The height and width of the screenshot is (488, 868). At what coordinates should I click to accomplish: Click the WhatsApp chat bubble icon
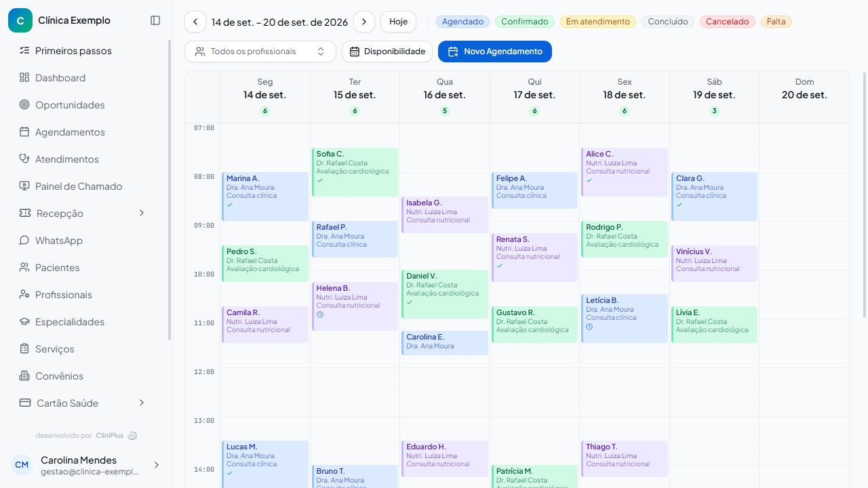(24, 240)
